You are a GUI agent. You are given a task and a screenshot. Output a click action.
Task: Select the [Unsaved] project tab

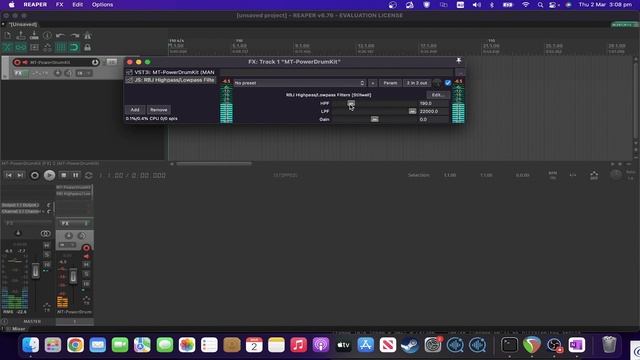22,24
